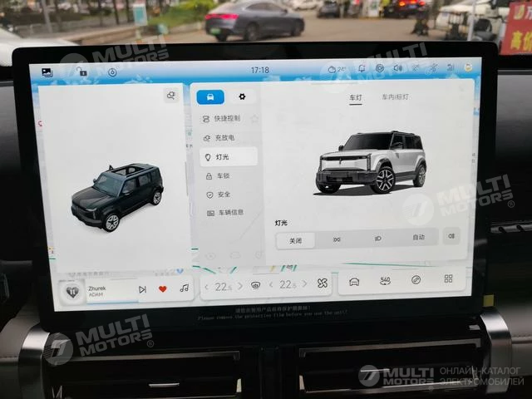Decrease left temperature with left chevron

pos(207,287)
